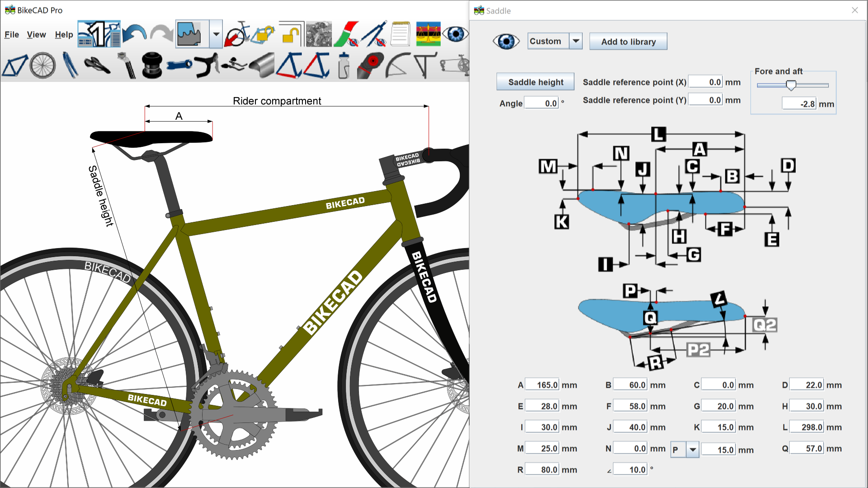Toggle saddle visibility eye icon
This screenshot has height=488, width=868.
506,41
